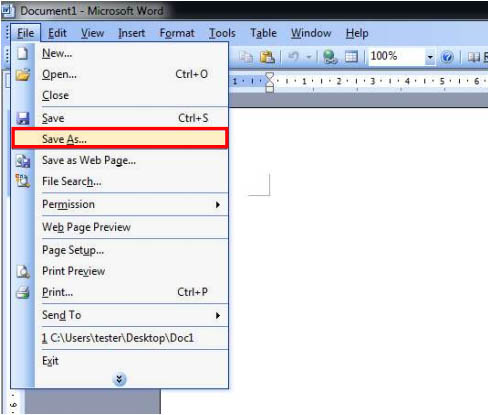Click the Print Preview magnifier icon

point(23,271)
